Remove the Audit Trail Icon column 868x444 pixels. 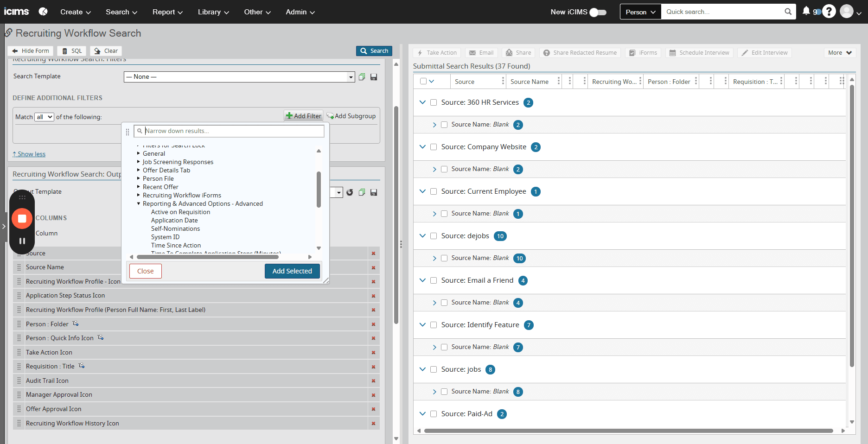click(373, 381)
